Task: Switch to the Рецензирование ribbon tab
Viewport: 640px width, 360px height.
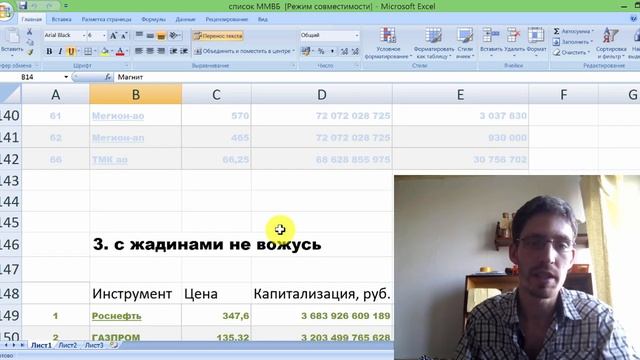Action: (x=227, y=19)
